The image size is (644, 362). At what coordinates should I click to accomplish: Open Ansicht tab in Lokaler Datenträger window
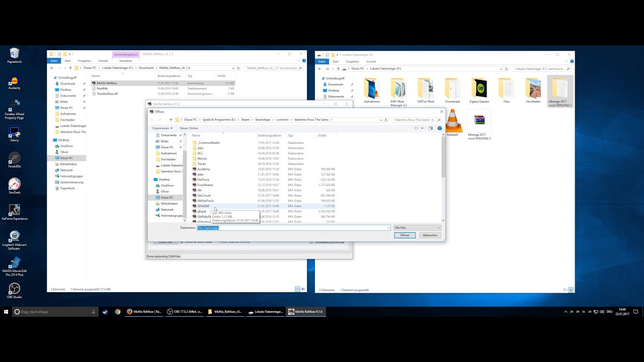click(x=371, y=61)
